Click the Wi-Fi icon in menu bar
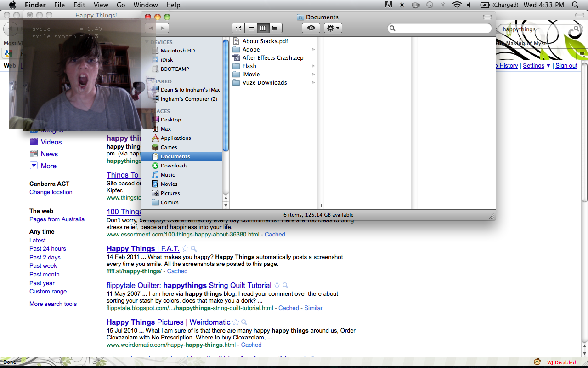Viewport: 588px width, 368px height. pos(456,5)
